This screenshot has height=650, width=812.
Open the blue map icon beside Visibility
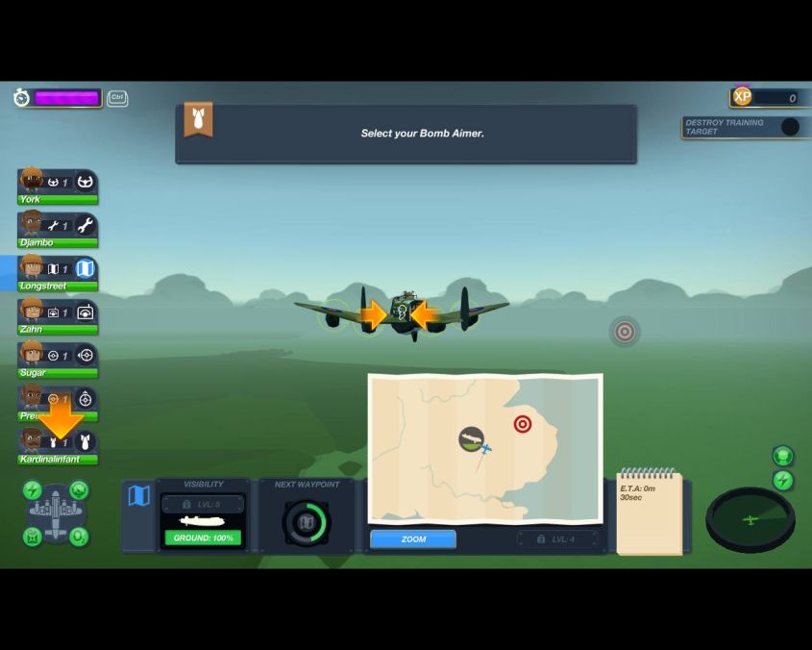point(138,495)
